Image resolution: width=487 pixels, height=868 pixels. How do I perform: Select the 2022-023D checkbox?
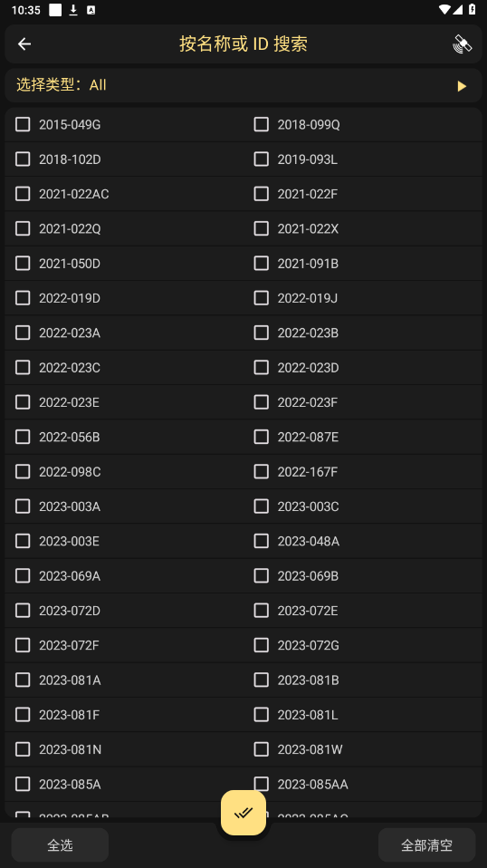[262, 368]
